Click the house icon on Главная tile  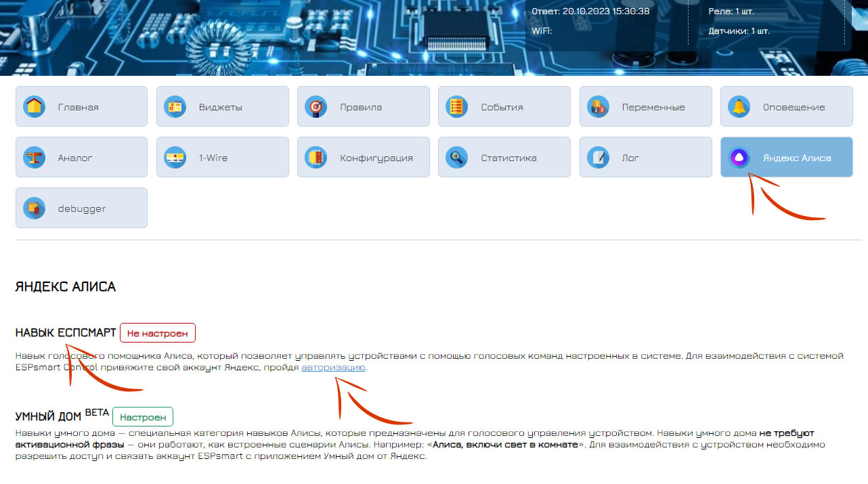pos(35,107)
